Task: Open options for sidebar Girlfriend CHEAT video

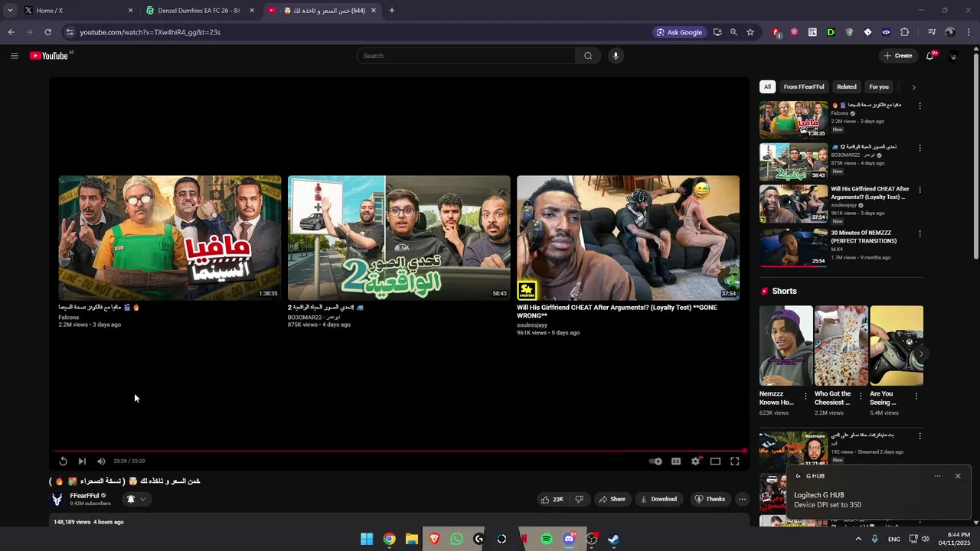Action: (x=920, y=190)
